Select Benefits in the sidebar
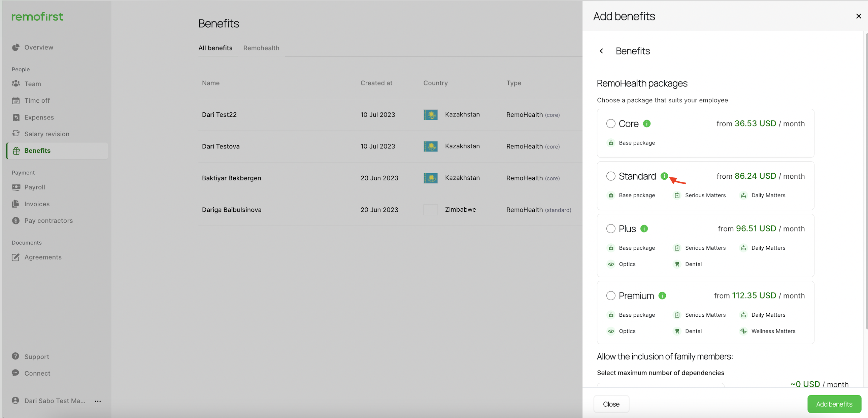The height and width of the screenshot is (418, 868). coord(57,150)
